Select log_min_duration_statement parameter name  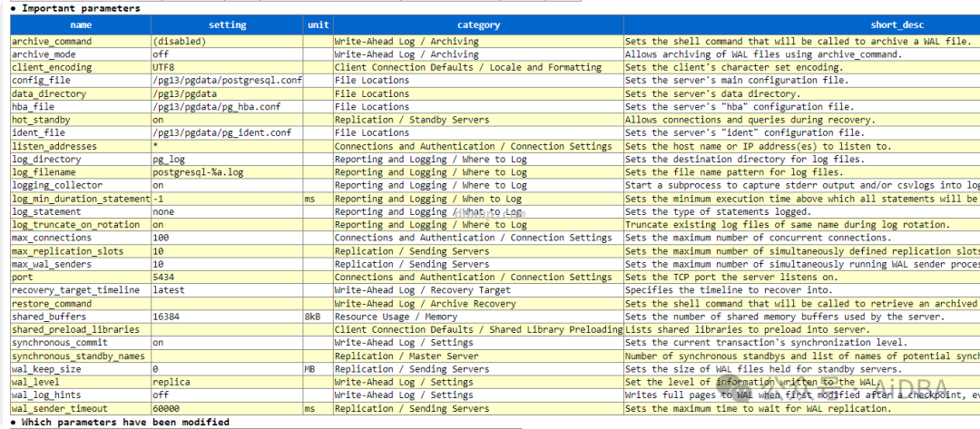[x=81, y=199]
